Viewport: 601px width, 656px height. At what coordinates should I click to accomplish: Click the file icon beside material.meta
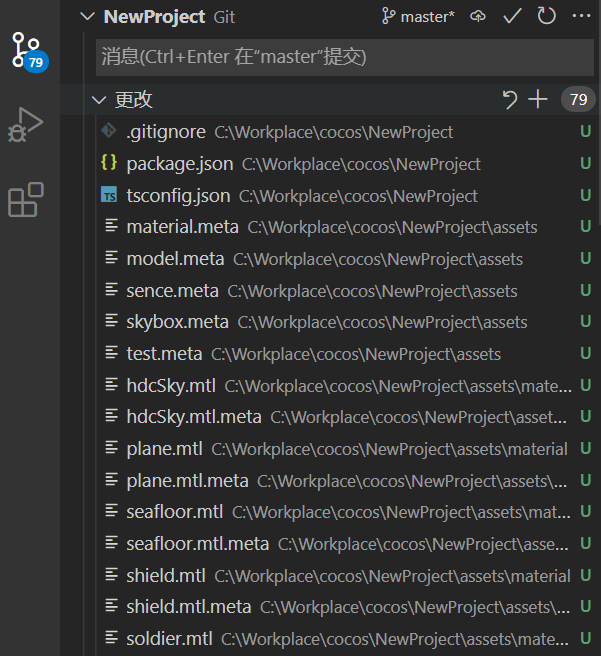pyautogui.click(x=111, y=226)
